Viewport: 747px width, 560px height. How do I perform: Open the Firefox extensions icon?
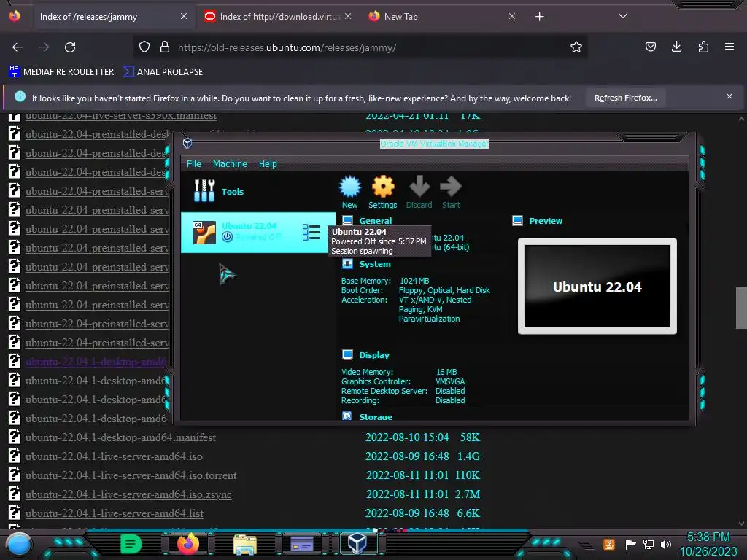click(x=703, y=47)
